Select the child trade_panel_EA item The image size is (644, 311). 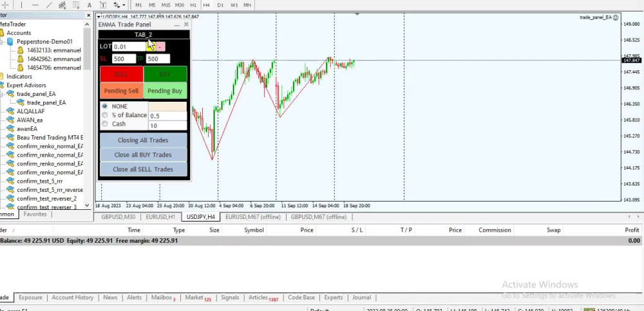tap(46, 103)
